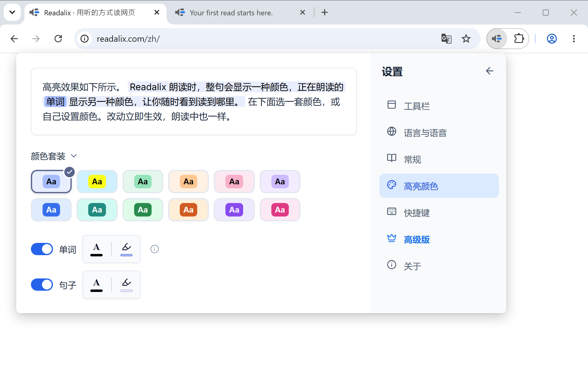The height and width of the screenshot is (368, 588).
Task: Select the bold dark green color set
Action: coord(143,210)
